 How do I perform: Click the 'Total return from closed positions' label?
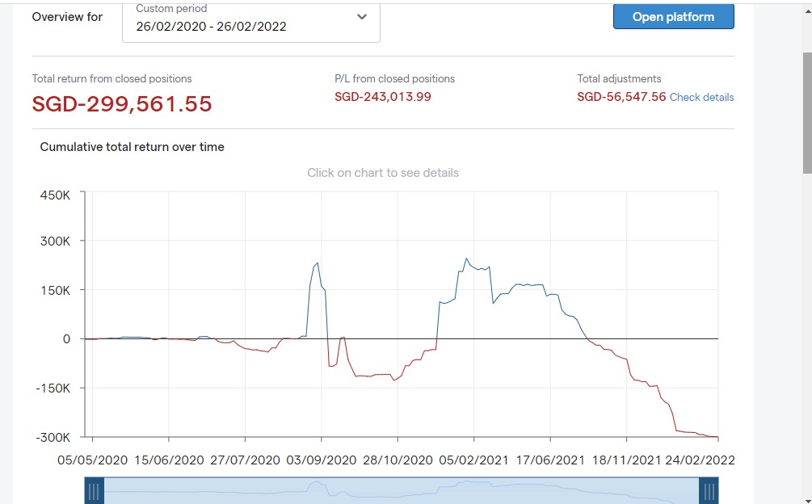[111, 78]
